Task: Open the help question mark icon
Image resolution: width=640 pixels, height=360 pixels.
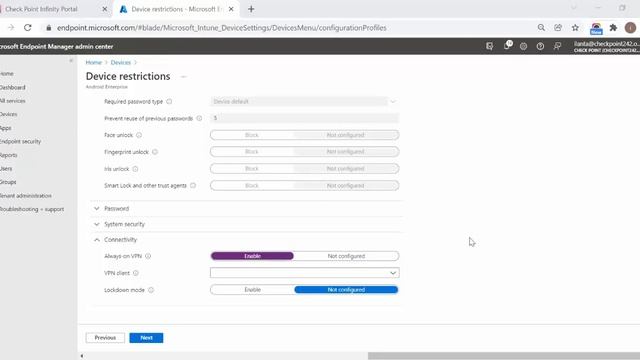Action: pos(540,47)
